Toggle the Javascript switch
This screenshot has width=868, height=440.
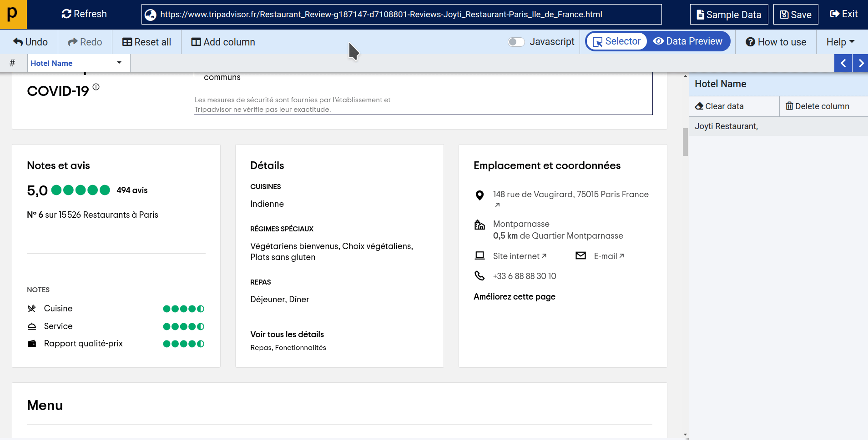point(516,42)
